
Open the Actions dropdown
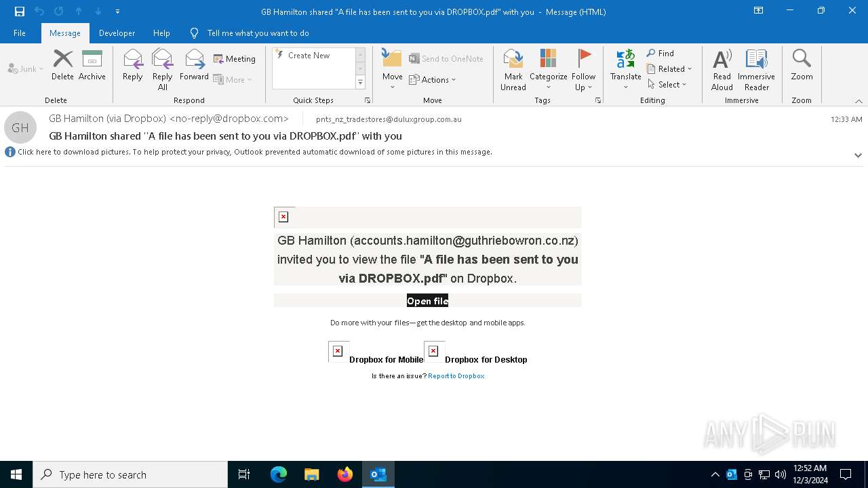pos(433,79)
